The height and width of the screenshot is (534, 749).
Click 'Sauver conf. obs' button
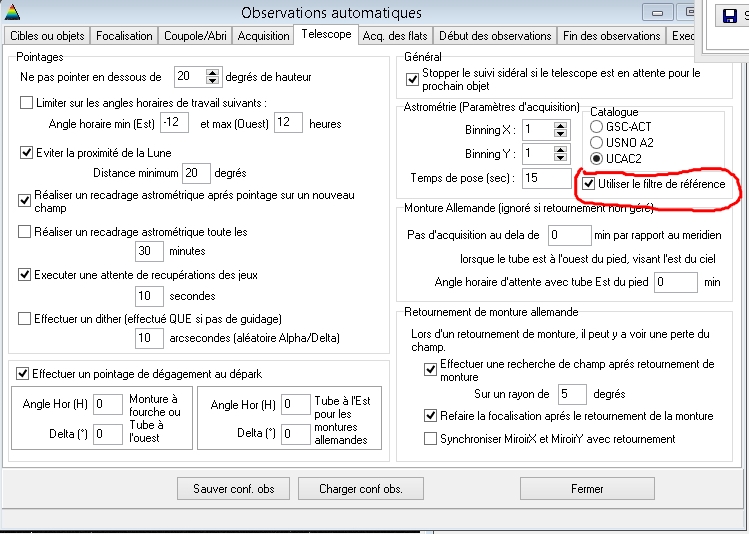(x=233, y=489)
